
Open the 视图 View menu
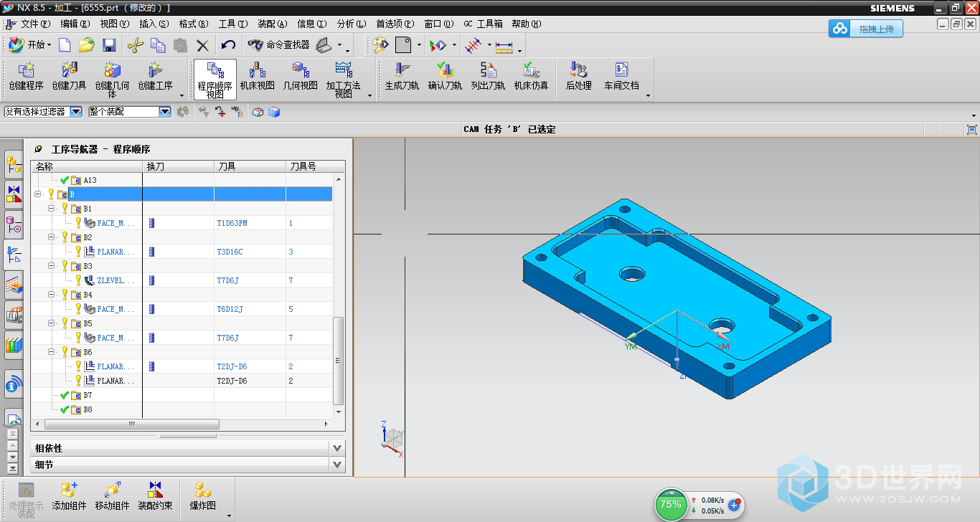115,24
